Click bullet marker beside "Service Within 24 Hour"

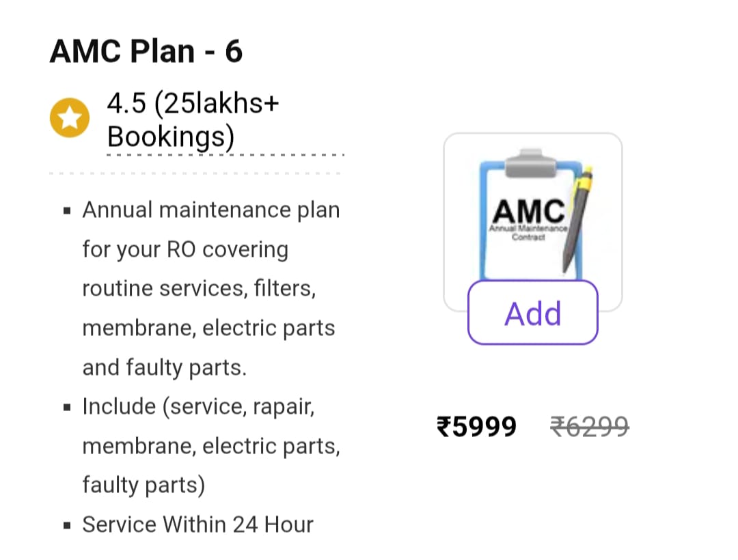67,526
